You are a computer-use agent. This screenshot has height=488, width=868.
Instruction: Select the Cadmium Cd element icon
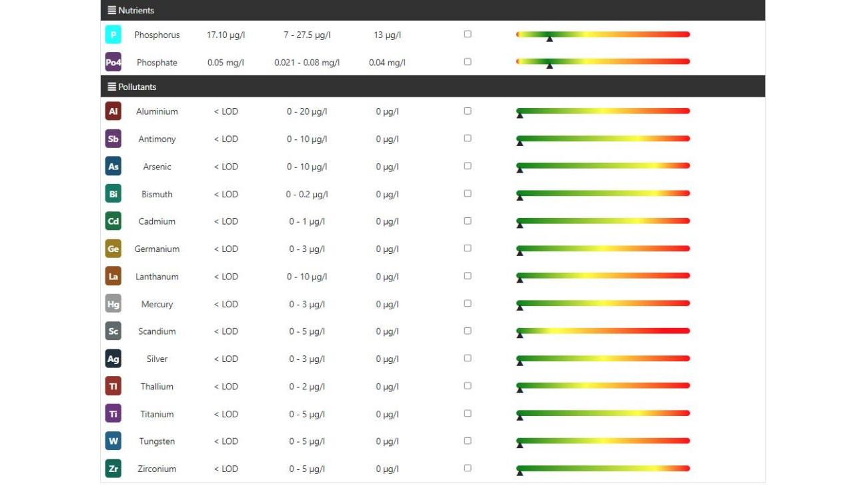(113, 221)
